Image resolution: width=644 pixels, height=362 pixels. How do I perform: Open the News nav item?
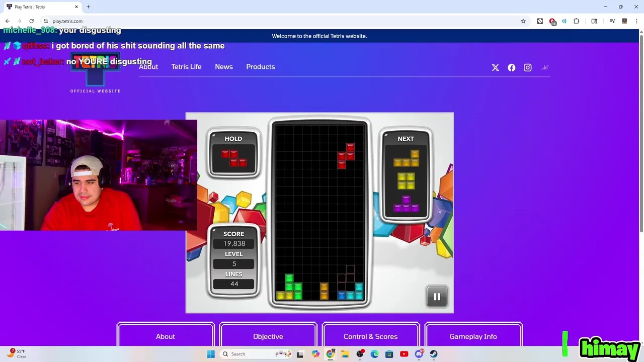pyautogui.click(x=224, y=67)
